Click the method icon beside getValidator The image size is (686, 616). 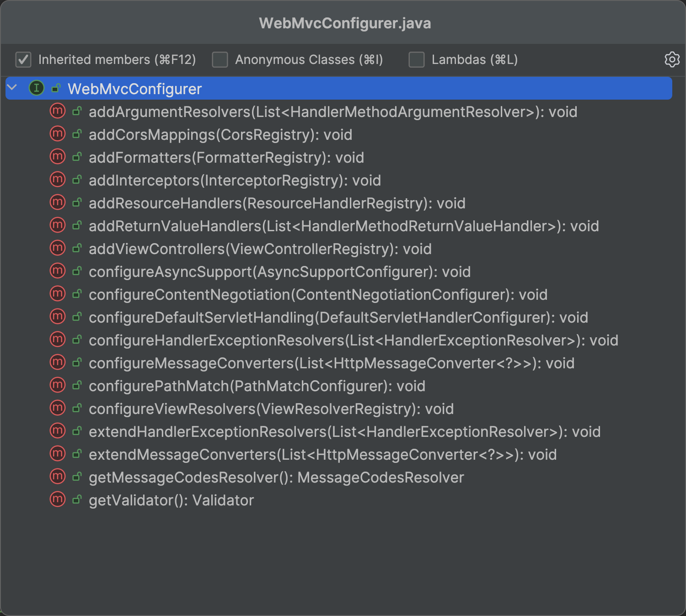(x=58, y=499)
